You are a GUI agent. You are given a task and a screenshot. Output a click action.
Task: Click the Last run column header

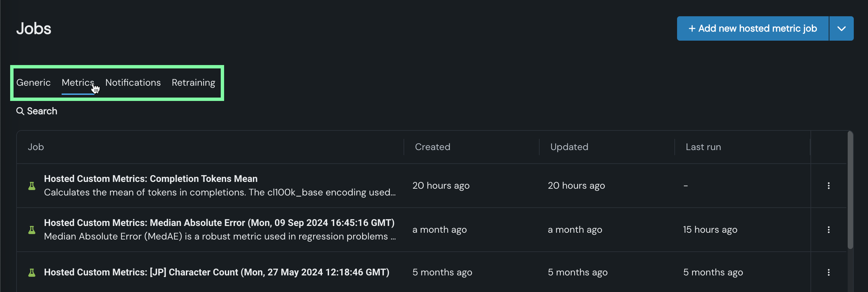point(703,147)
